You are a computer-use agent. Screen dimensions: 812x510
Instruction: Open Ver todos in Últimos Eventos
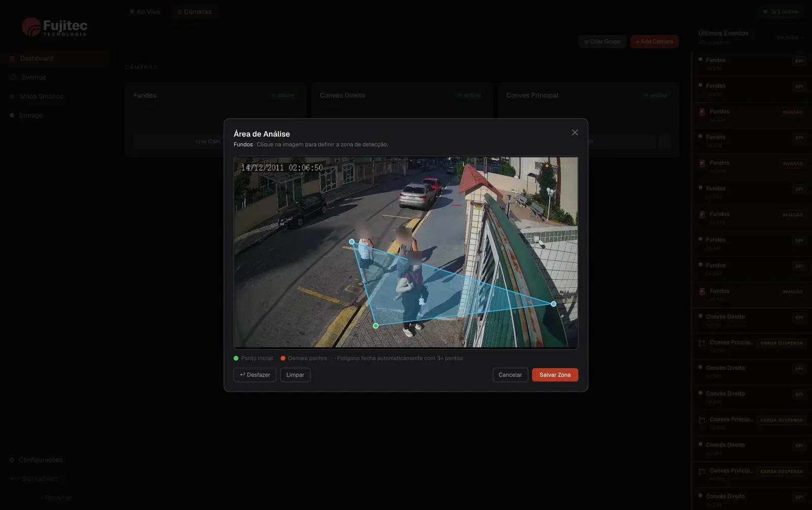click(x=790, y=37)
